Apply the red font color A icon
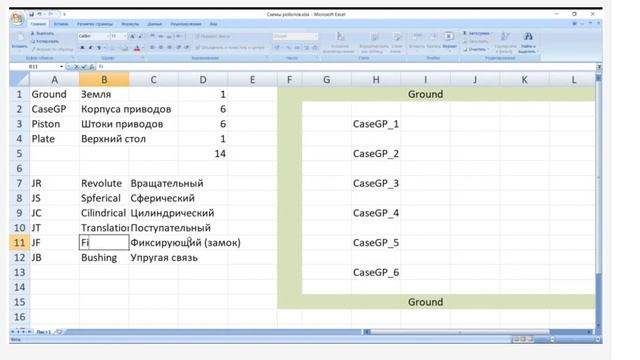Viewport: 640px width, 360px height. (137, 48)
